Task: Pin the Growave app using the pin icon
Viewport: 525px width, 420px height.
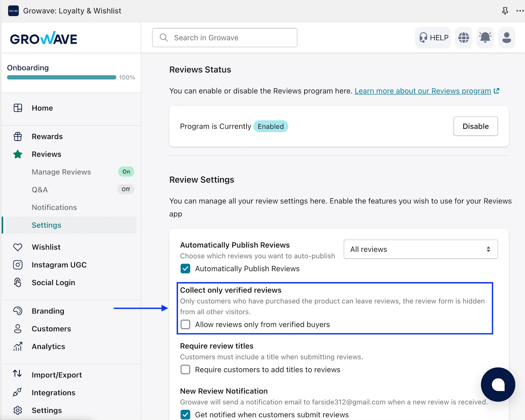Action: (x=505, y=11)
